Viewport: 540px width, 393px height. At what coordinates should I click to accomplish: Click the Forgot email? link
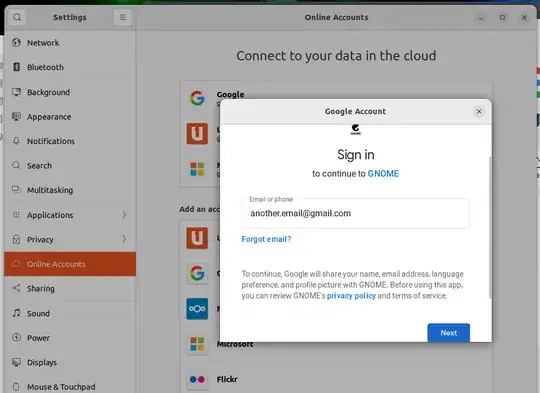point(266,239)
